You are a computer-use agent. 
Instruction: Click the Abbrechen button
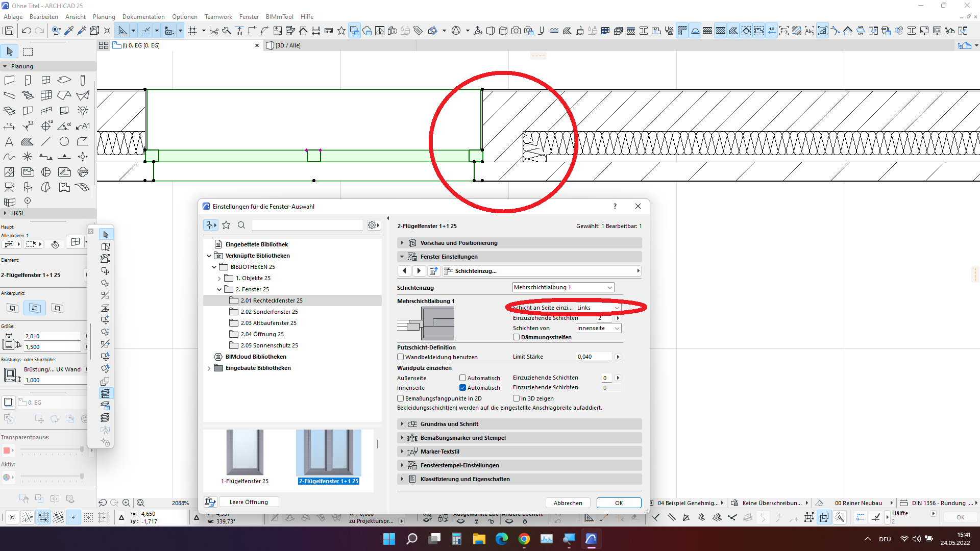pyautogui.click(x=568, y=503)
